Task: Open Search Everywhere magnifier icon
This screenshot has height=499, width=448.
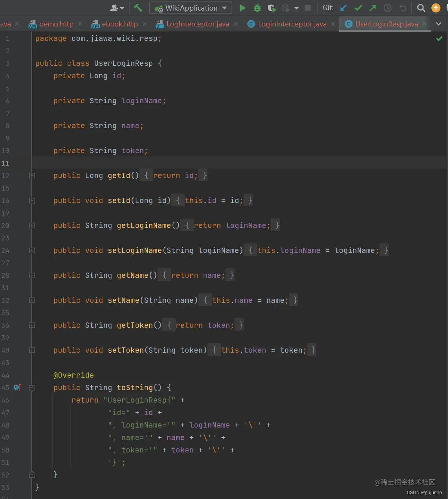Action: 421,8
